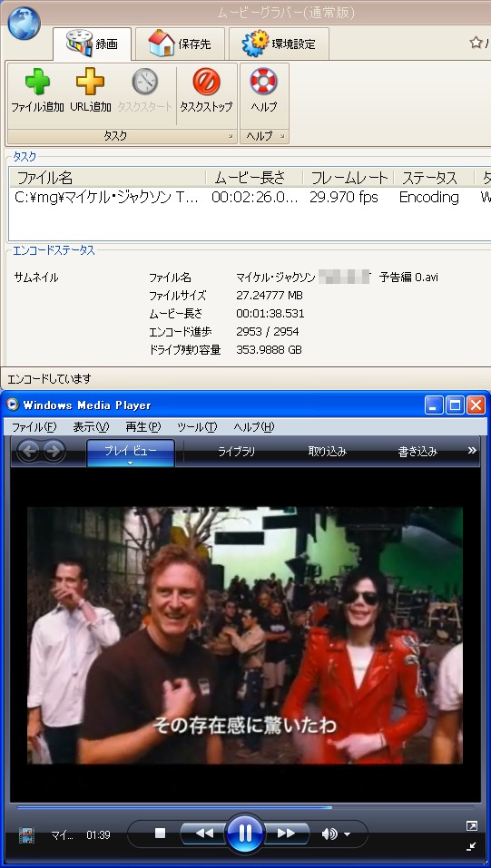The width and height of the screenshot is (491, 868).
Task: Click the now-playing media icon
Action: tap(26, 834)
